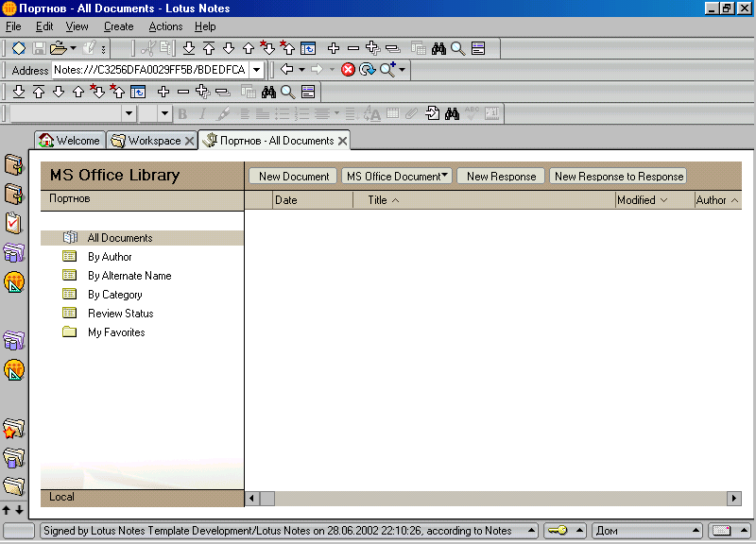Image resolution: width=756 pixels, height=544 pixels.
Task: Open the status message history arrow
Action: click(531, 531)
